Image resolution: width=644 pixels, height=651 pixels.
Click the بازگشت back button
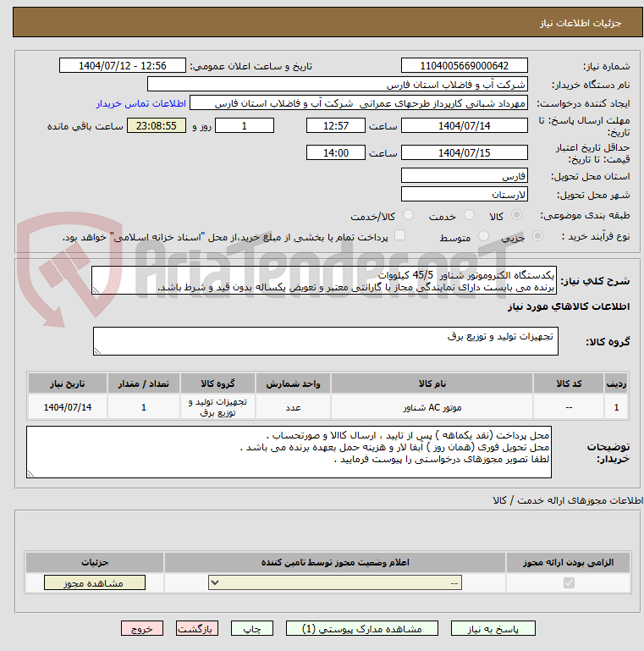pyautogui.click(x=196, y=629)
